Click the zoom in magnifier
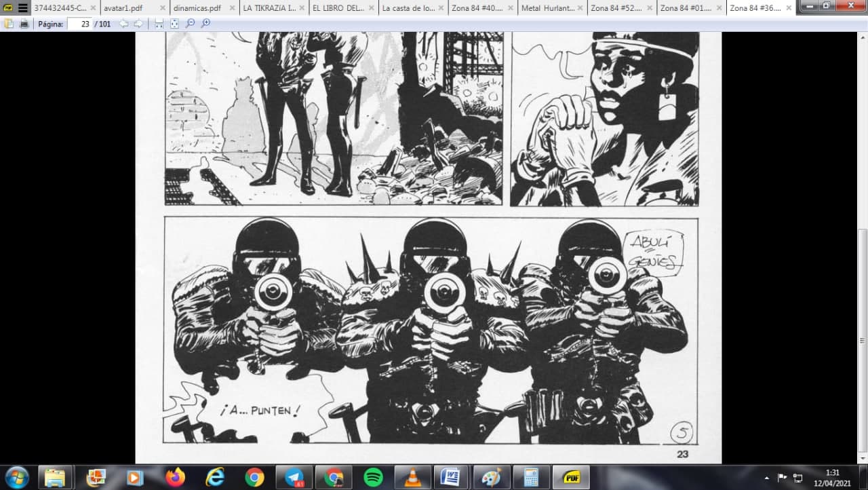The height and width of the screenshot is (490, 868). (x=205, y=24)
